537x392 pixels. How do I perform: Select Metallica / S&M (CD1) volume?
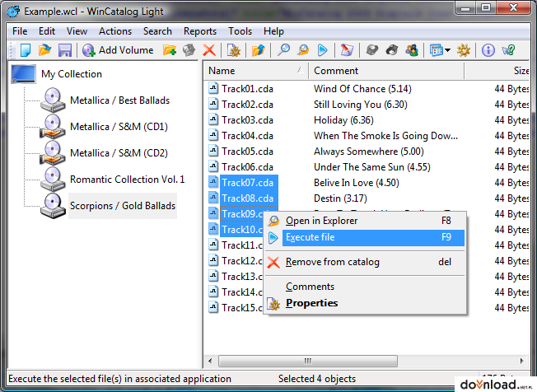tap(119, 127)
